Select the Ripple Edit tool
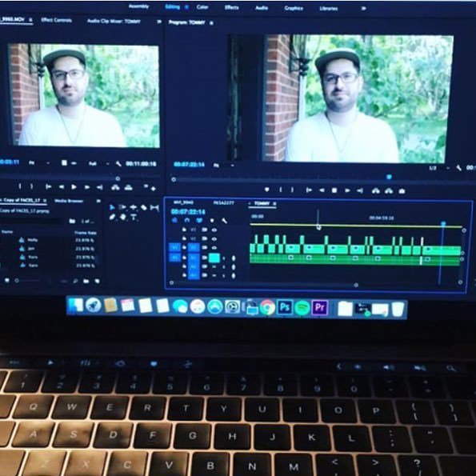 (x=134, y=207)
